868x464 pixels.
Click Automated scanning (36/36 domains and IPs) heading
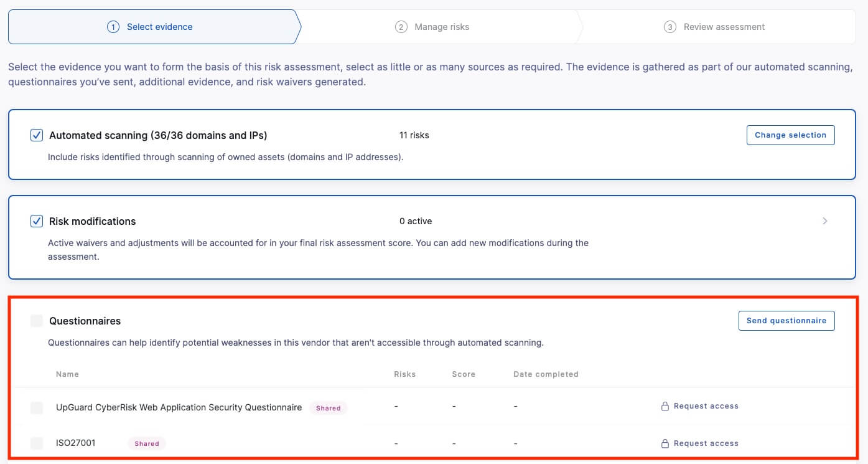coord(158,135)
